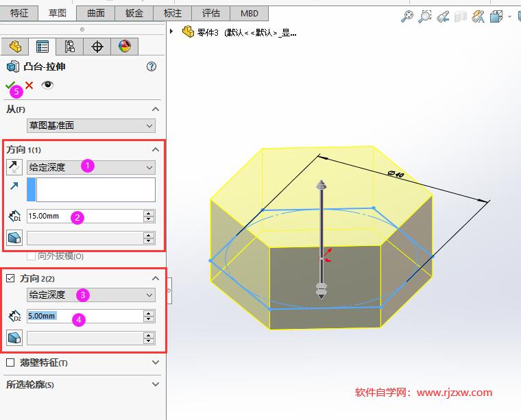Toggle draft for direction 2
The height and width of the screenshot is (420, 521).
click(x=14, y=338)
